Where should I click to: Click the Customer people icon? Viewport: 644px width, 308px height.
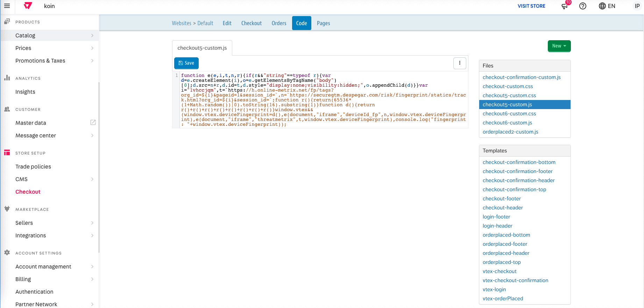click(7, 109)
